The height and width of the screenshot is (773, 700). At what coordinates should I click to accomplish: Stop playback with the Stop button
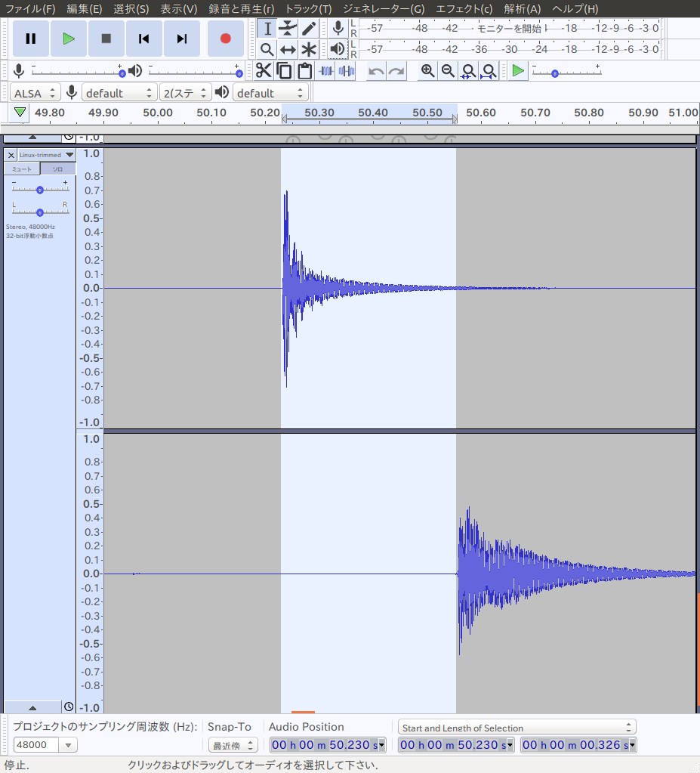[x=106, y=39]
